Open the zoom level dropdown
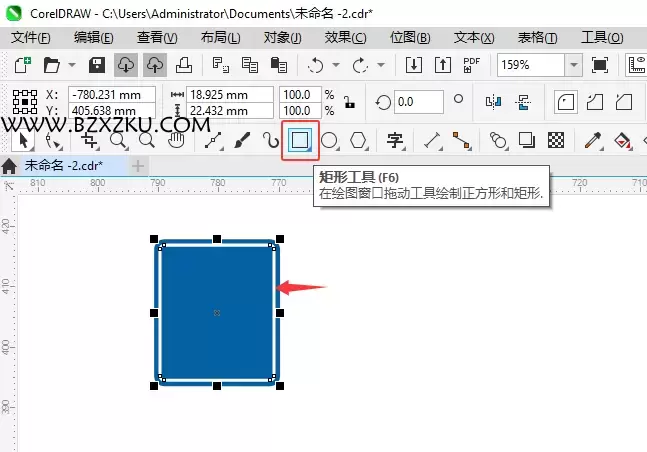 click(x=574, y=65)
